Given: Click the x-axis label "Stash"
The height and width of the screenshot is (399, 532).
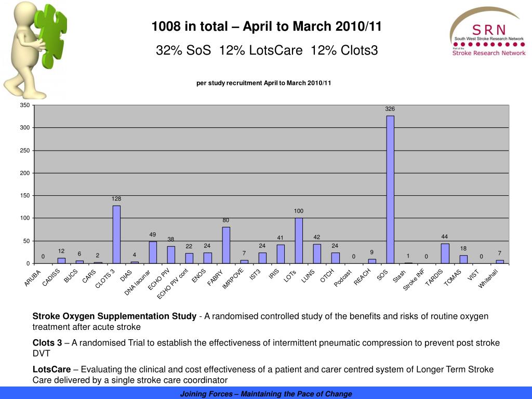Looking at the screenshot, I should 399,276.
